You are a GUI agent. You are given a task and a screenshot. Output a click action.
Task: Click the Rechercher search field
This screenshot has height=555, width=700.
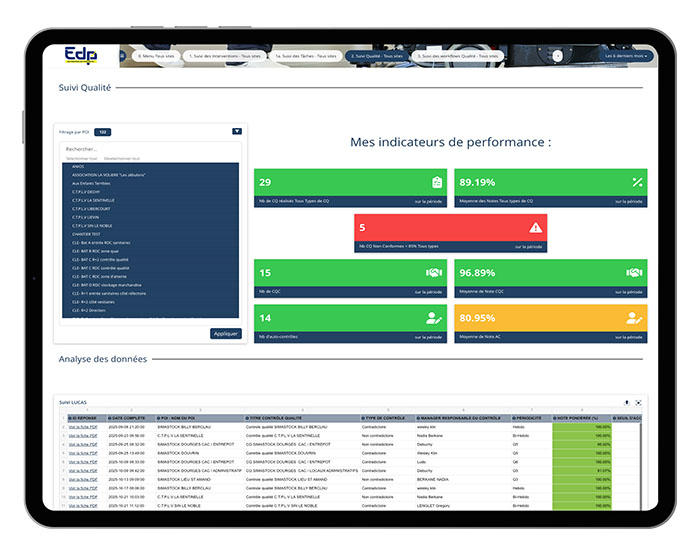tap(150, 149)
